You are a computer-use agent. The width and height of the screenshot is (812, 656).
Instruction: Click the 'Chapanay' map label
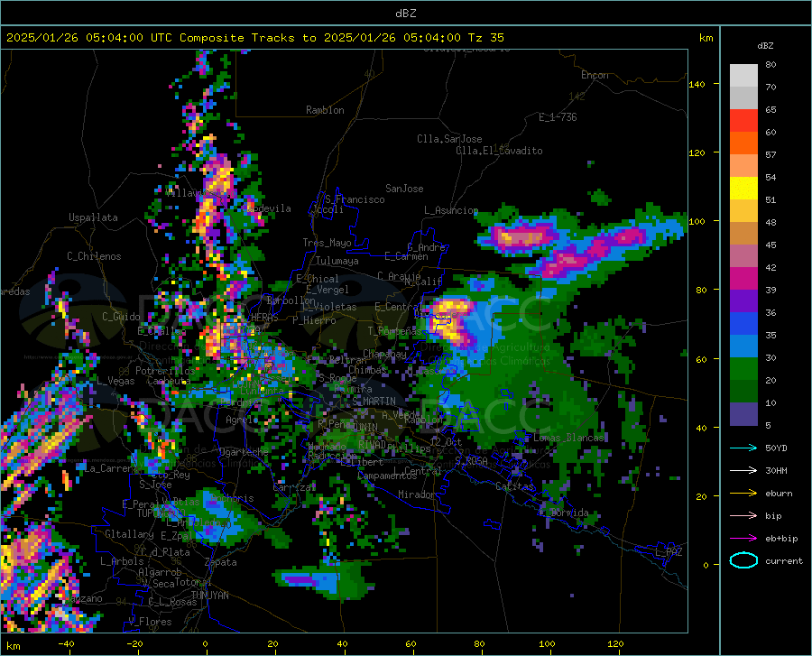tap(384, 354)
